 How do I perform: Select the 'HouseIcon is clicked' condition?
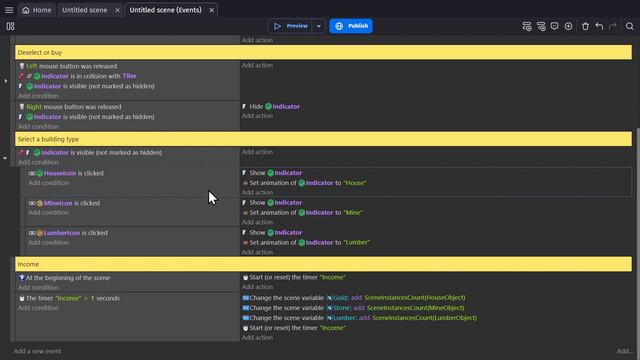66,173
